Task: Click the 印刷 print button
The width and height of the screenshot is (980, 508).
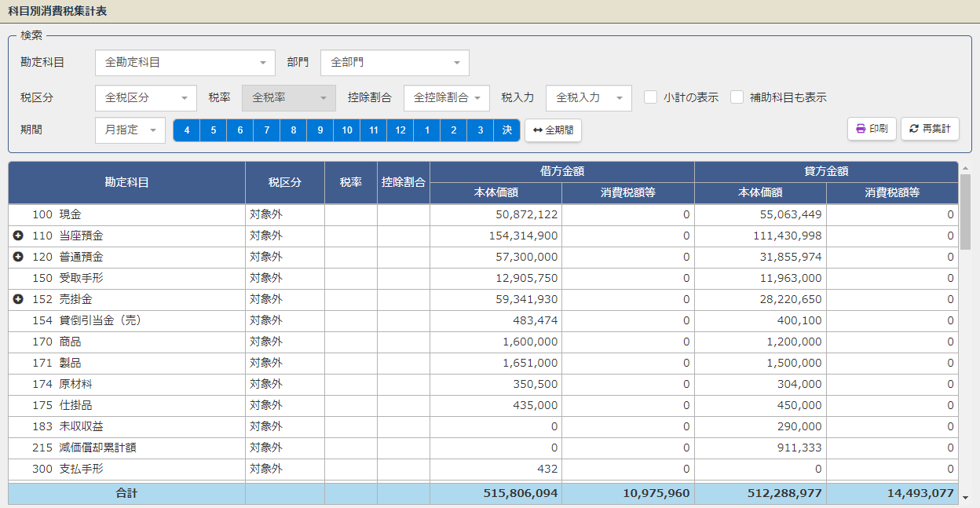Action: (x=872, y=129)
